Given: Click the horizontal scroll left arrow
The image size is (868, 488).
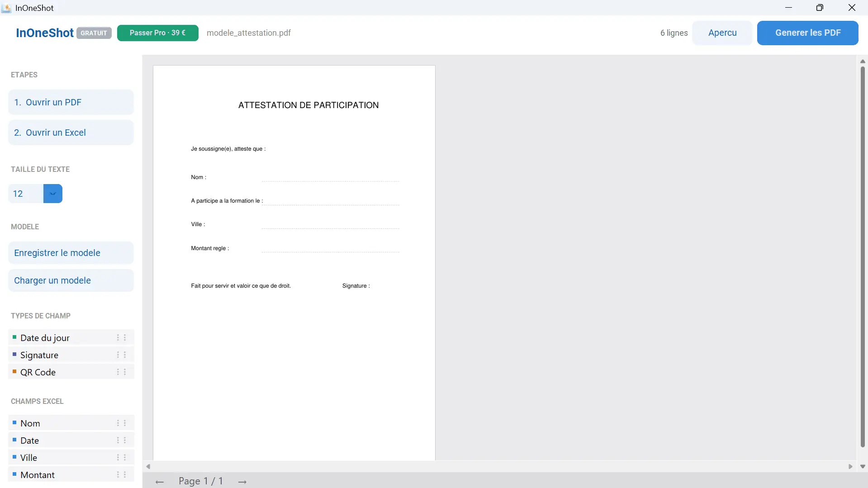Looking at the screenshot, I should tap(148, 466).
